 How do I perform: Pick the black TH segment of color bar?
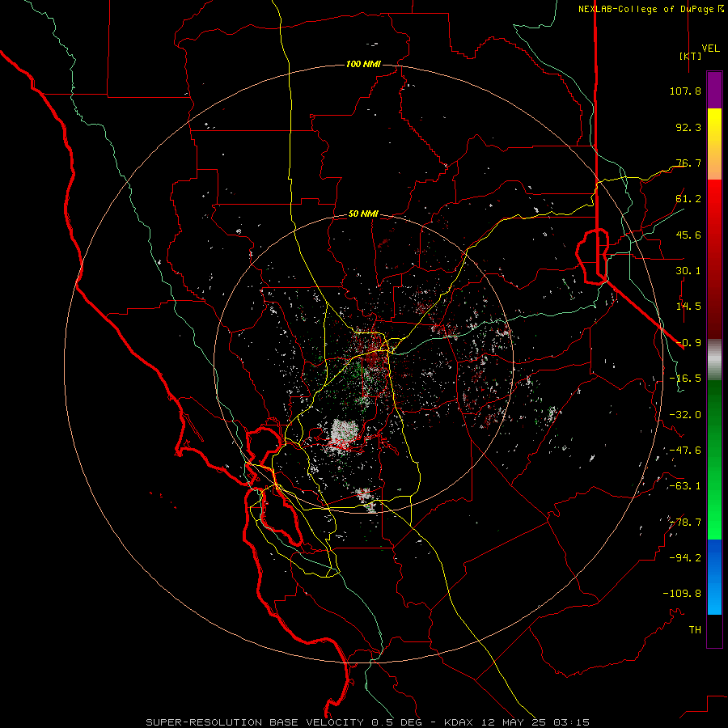click(714, 631)
